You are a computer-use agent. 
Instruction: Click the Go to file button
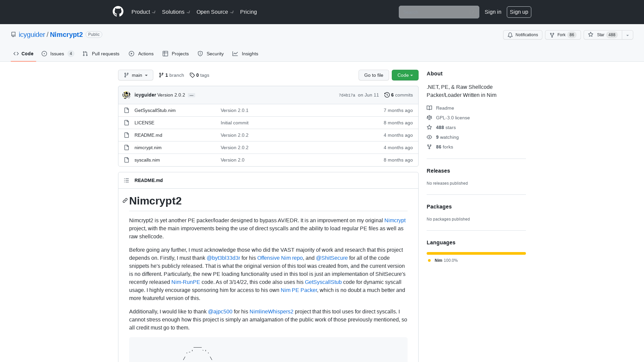click(x=374, y=75)
